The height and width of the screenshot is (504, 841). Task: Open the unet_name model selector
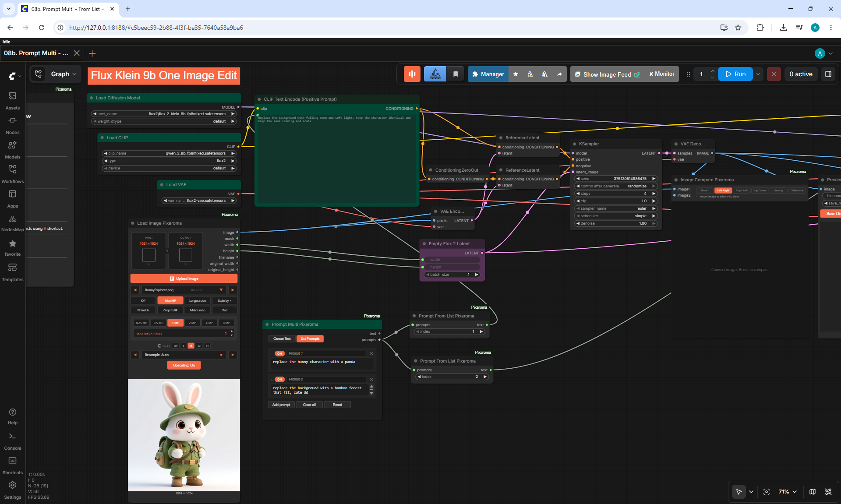(164, 114)
